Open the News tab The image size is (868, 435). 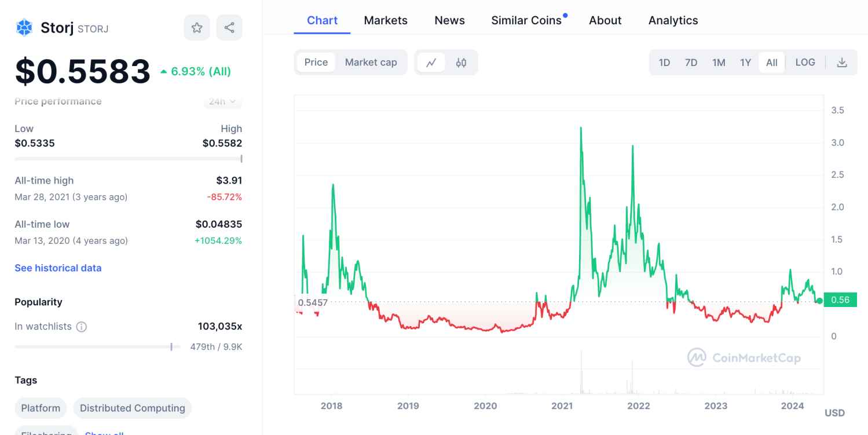click(449, 20)
